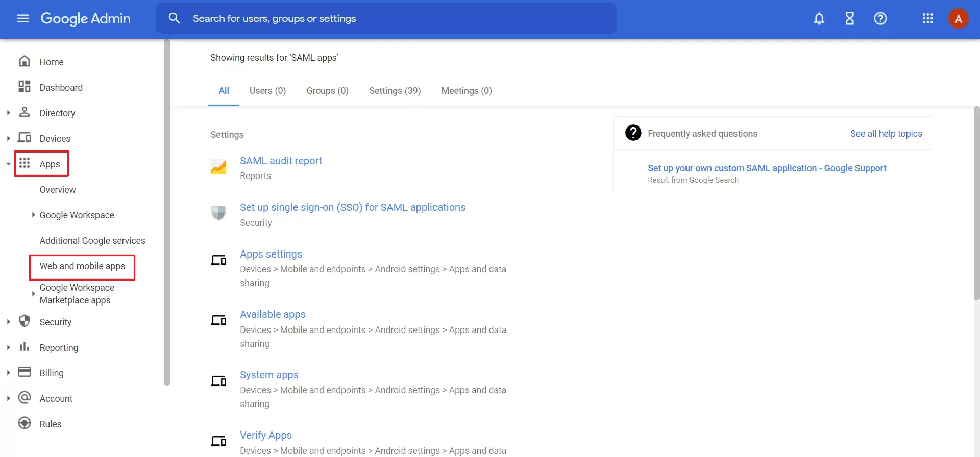
Task: Click See all help topics
Action: tap(886, 134)
